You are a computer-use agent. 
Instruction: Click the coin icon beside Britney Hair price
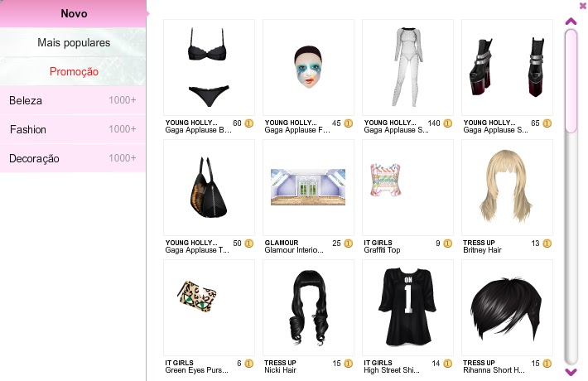pos(547,244)
